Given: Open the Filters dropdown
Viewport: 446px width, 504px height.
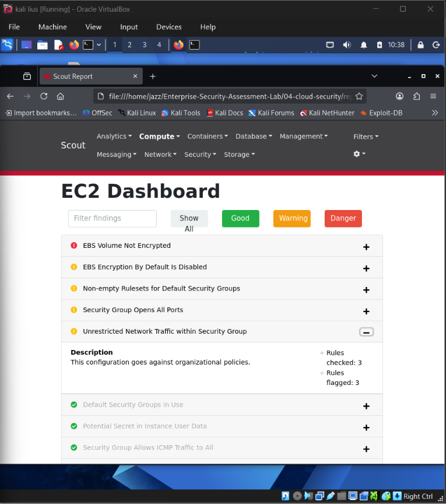Looking at the screenshot, I should 366,136.
